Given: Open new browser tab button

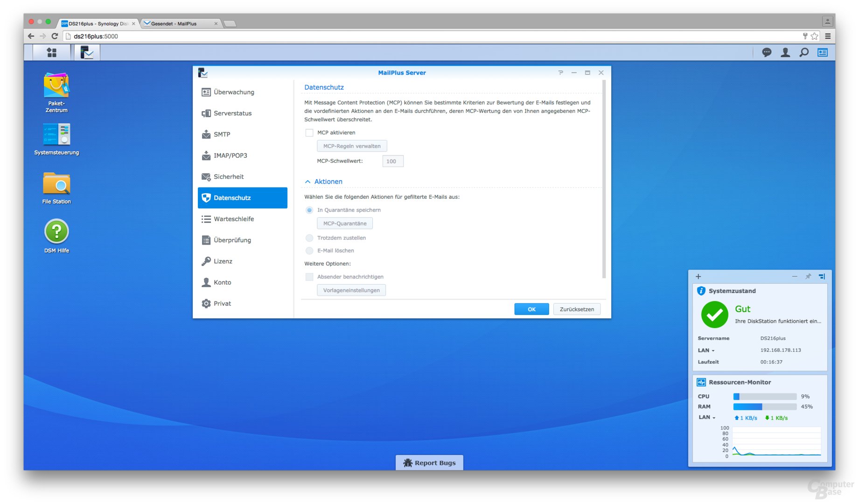Looking at the screenshot, I should pyautogui.click(x=230, y=23).
